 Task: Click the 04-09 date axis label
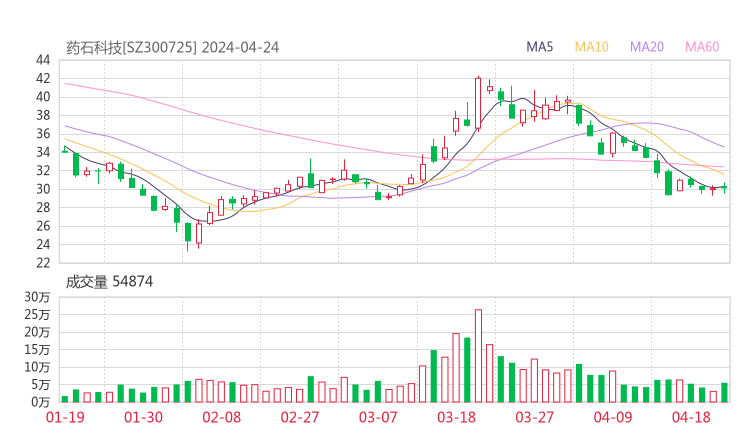click(613, 417)
